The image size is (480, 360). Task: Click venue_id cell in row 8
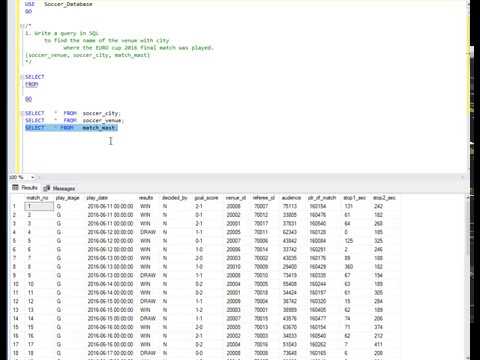[x=233, y=267]
